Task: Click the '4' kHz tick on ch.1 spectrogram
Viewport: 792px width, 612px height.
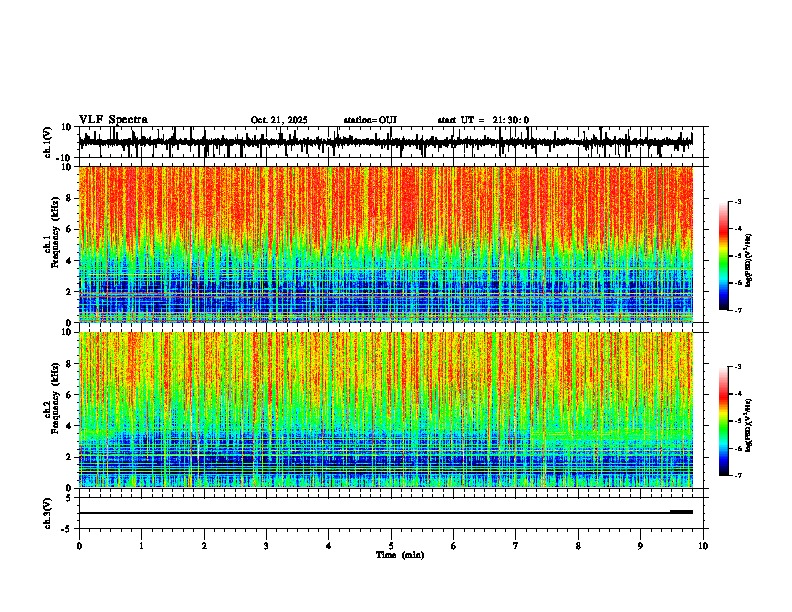Action: coord(70,261)
